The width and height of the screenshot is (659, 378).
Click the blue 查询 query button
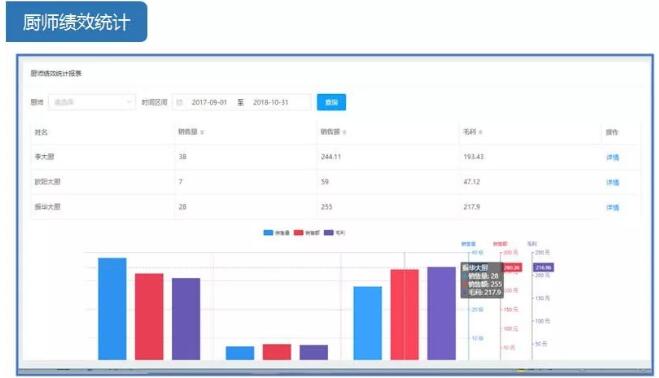coord(331,102)
